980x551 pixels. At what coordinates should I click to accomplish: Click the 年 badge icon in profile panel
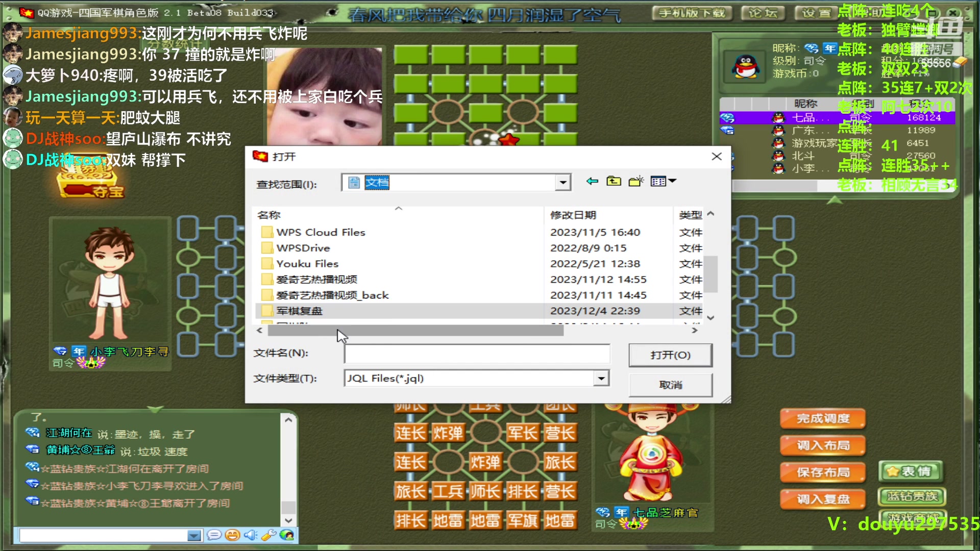(x=829, y=48)
